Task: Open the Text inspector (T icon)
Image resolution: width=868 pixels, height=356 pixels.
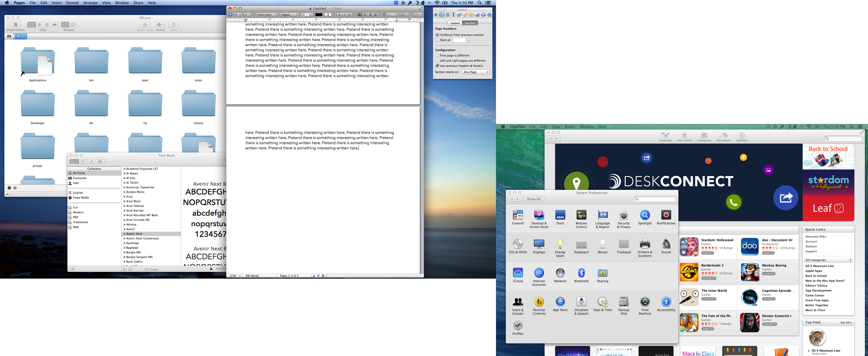Action: [x=453, y=15]
